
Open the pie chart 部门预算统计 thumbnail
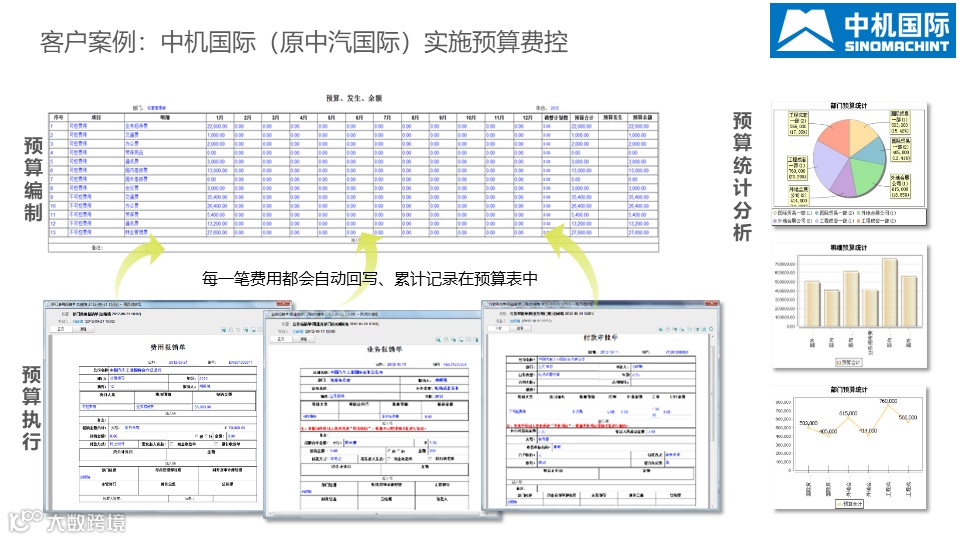849,164
